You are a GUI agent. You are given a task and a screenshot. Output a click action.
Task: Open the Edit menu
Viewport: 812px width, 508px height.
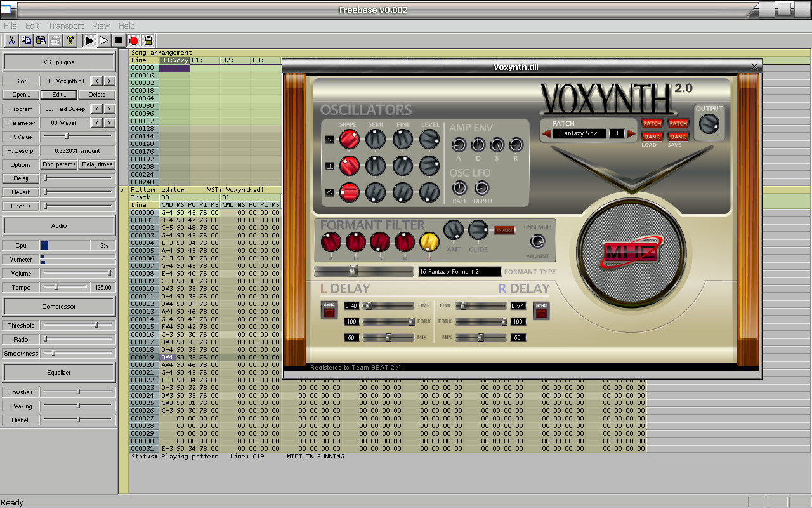tap(32, 25)
